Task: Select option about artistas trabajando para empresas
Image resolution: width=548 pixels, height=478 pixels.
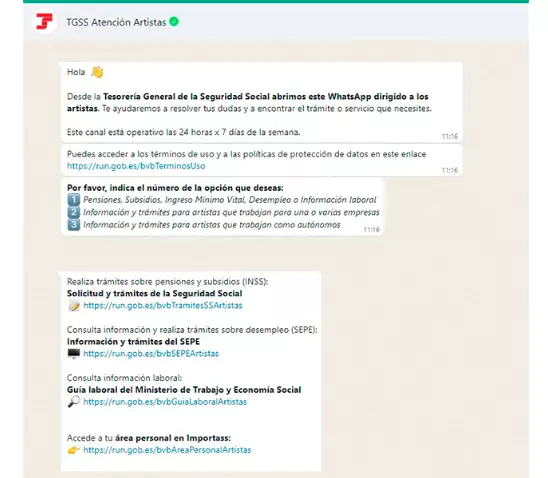Action: point(231,212)
